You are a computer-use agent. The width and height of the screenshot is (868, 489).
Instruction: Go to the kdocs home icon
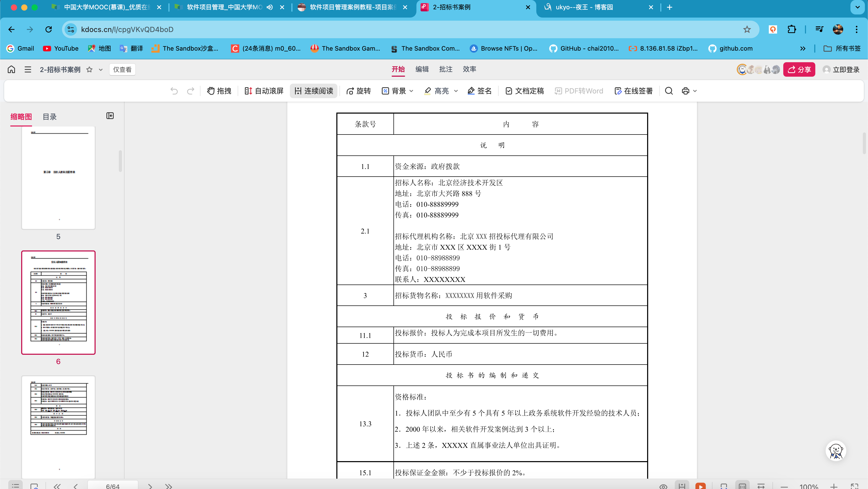click(x=11, y=69)
